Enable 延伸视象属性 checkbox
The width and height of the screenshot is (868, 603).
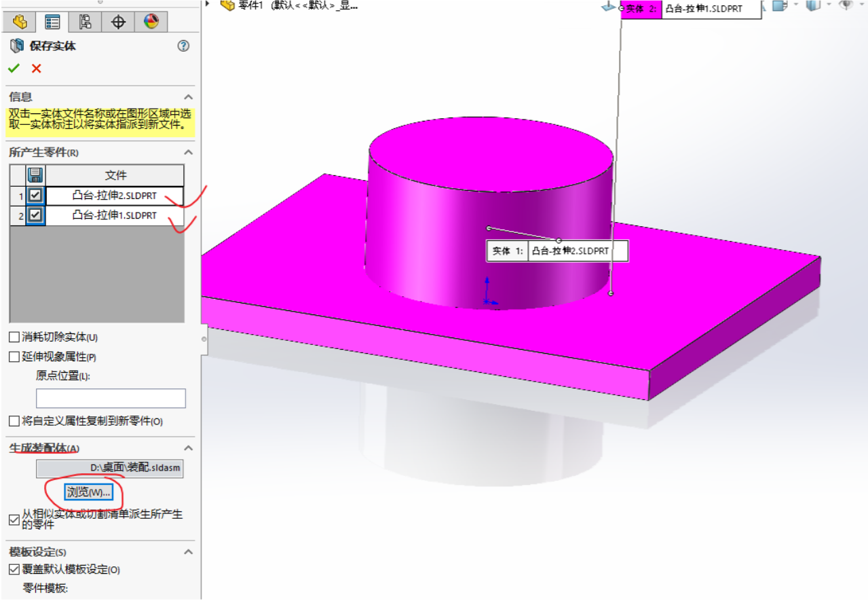[x=14, y=357]
